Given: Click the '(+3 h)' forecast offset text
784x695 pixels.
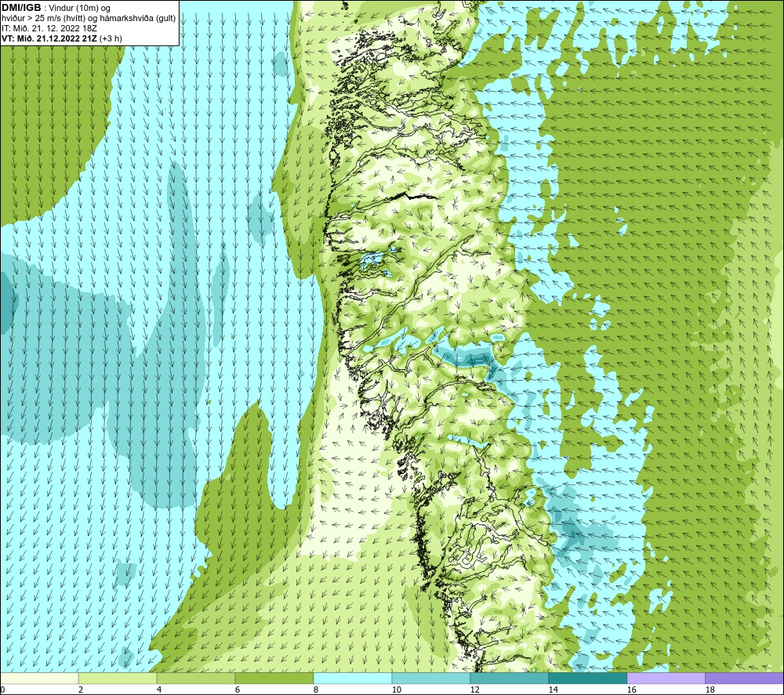Looking at the screenshot, I should click(x=111, y=38).
